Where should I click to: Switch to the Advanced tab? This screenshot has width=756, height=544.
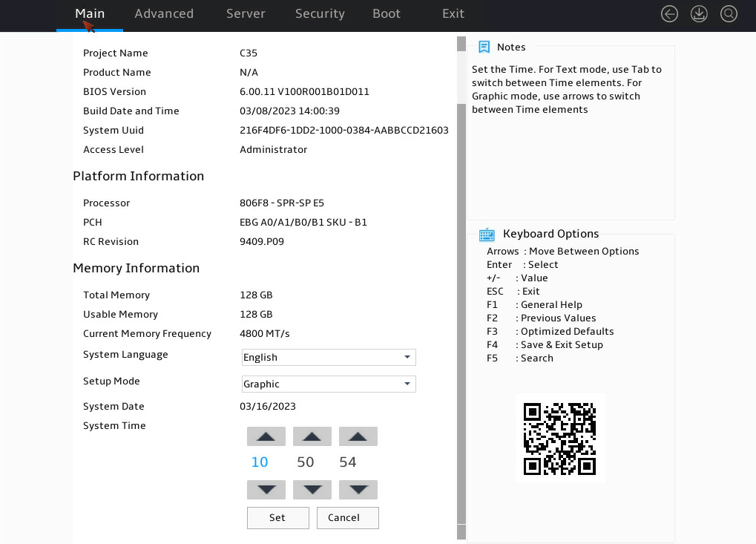(x=164, y=14)
